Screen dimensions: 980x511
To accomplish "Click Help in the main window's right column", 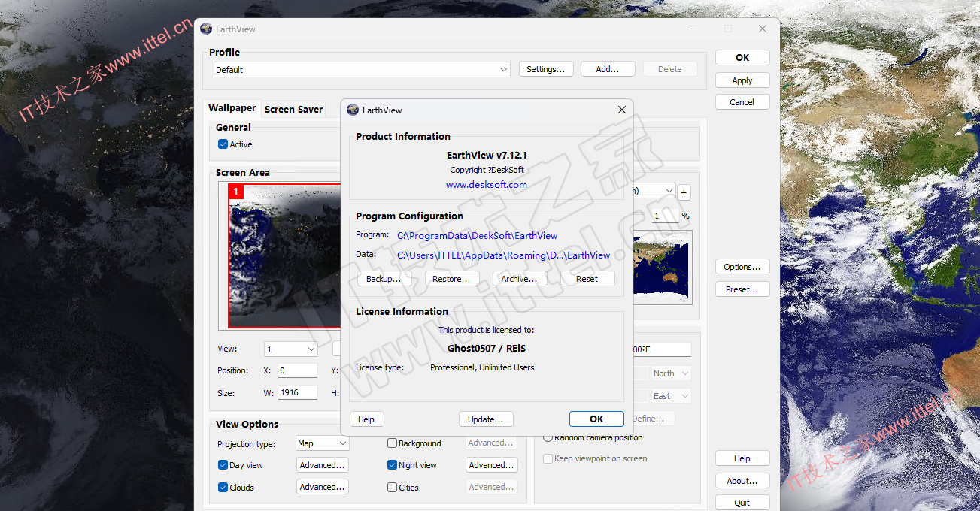I will (742, 458).
